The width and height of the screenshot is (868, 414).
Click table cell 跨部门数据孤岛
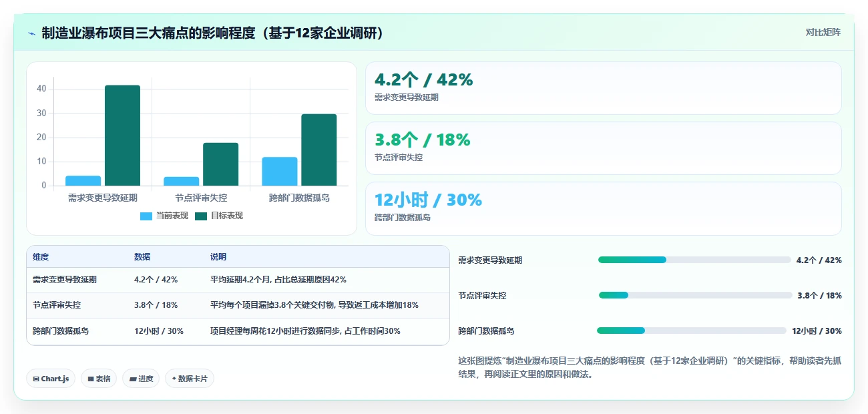pyautogui.click(x=61, y=331)
